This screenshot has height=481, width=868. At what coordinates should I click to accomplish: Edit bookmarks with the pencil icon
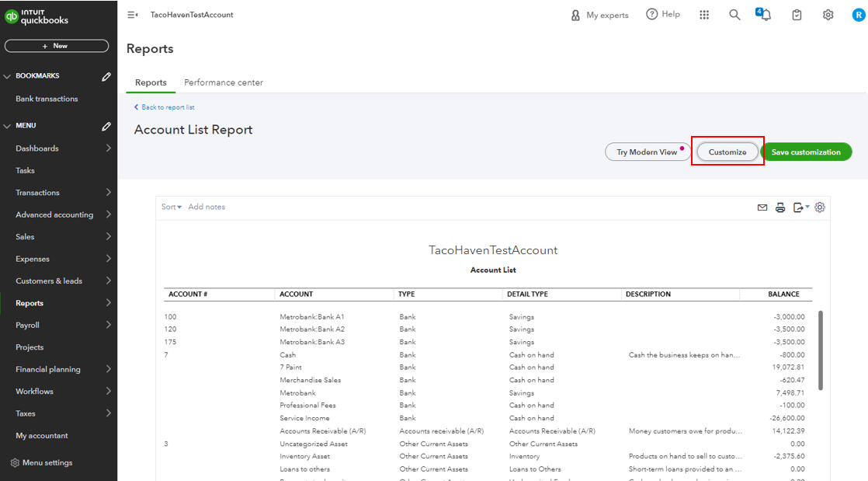pyautogui.click(x=106, y=76)
